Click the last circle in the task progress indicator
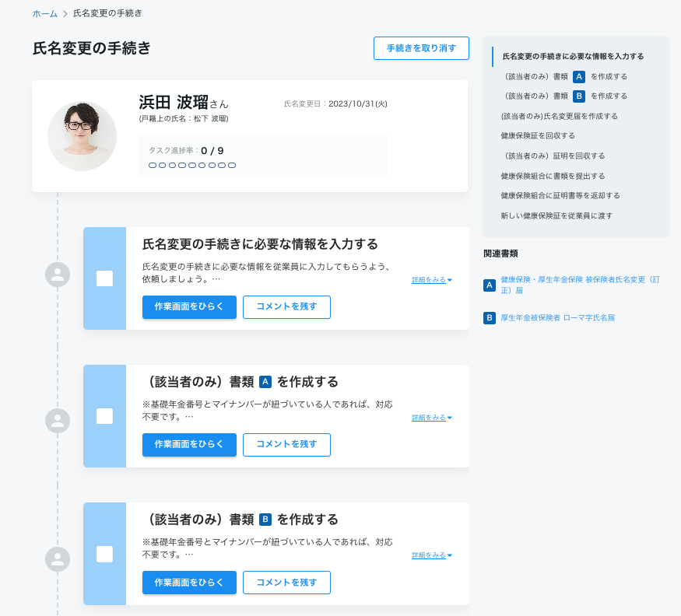Viewport: 681px width, 616px height. [x=232, y=166]
